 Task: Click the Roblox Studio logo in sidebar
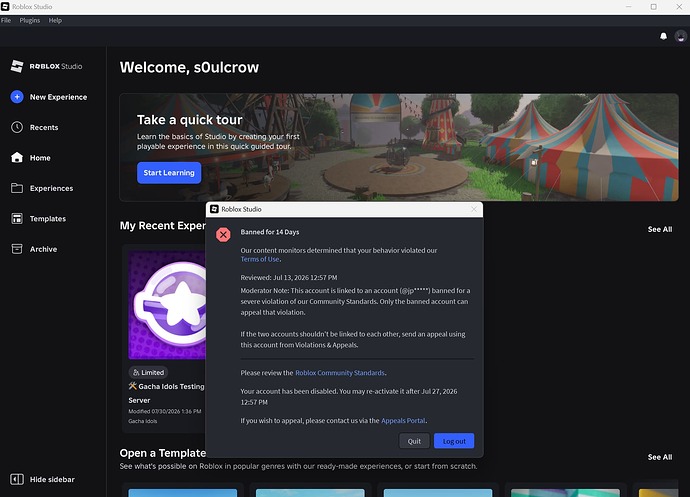tap(46, 66)
